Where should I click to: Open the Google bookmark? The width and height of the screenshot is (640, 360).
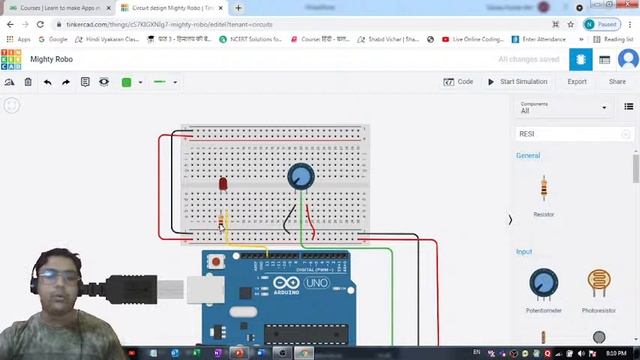coord(53,39)
